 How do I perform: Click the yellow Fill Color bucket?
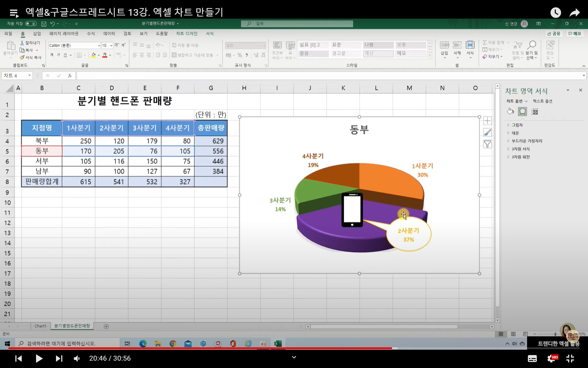click(x=93, y=55)
